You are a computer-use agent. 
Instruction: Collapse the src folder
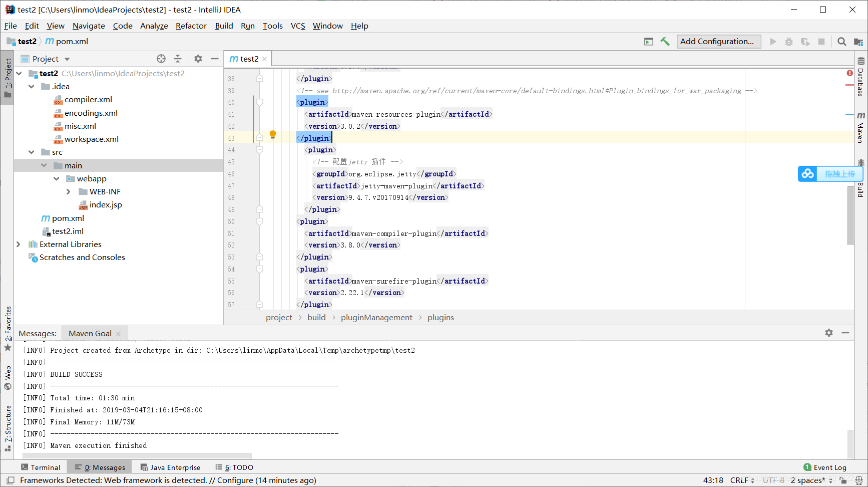pyautogui.click(x=32, y=152)
